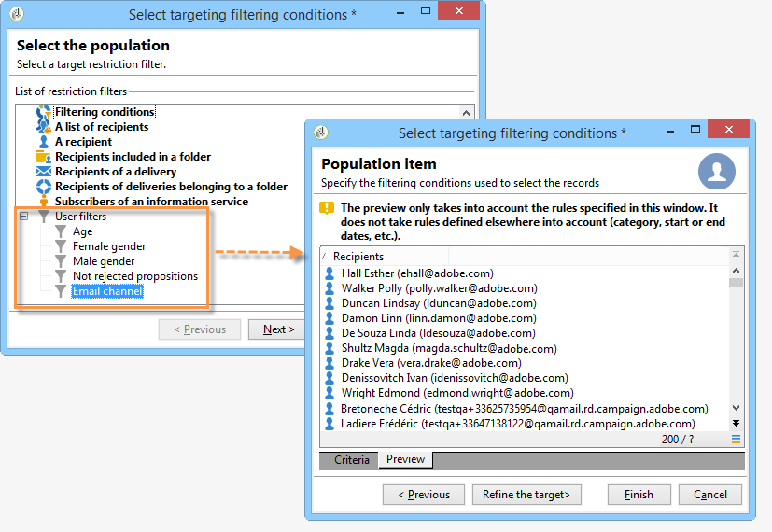
Task: Select Recipients of a delivery filter
Action: click(116, 172)
